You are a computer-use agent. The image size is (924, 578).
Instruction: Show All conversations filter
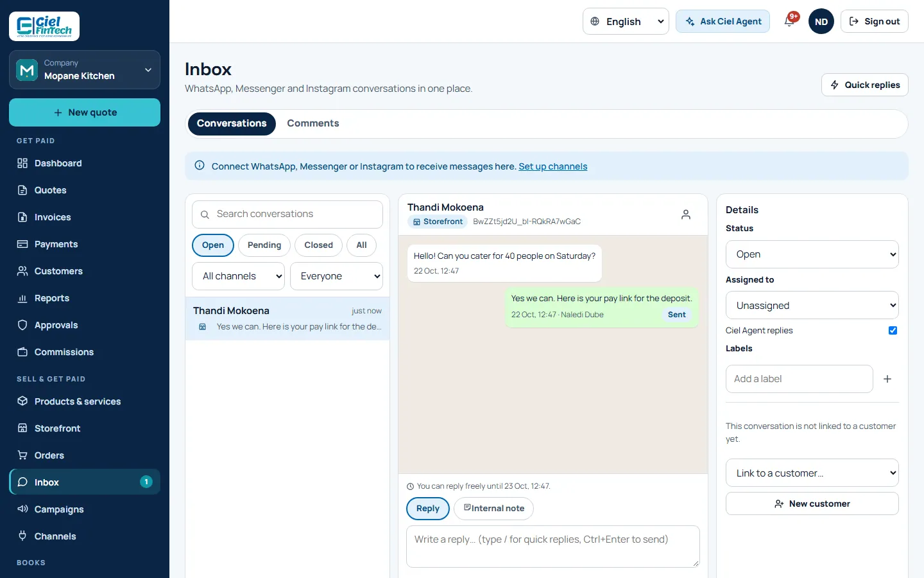[x=362, y=245]
